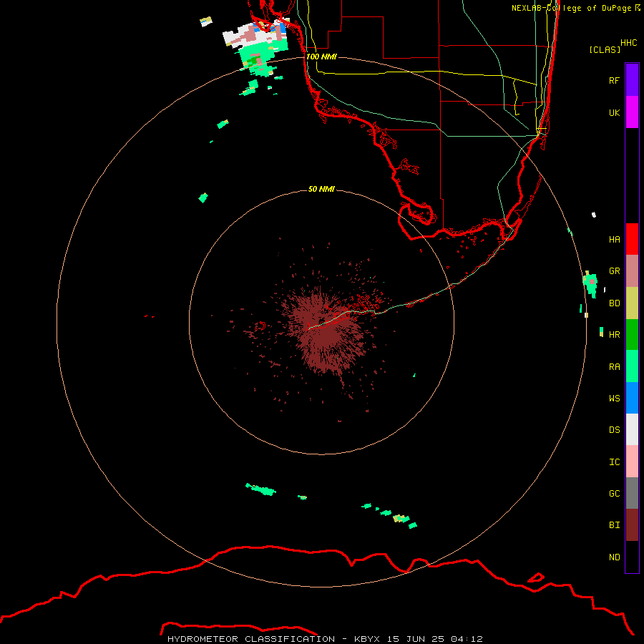Screen dimensions: 644x644
Task: Click the HHC product code label
Action: [628, 43]
